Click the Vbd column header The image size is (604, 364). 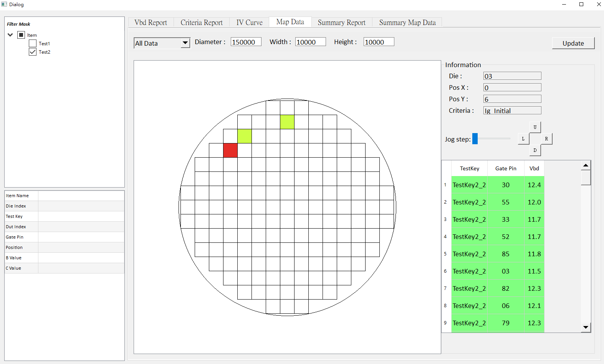point(534,168)
